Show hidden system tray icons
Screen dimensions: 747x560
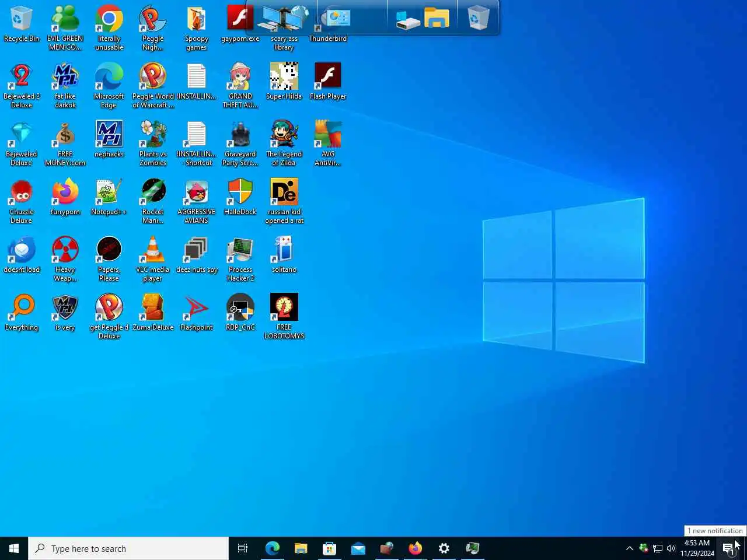[x=629, y=548]
